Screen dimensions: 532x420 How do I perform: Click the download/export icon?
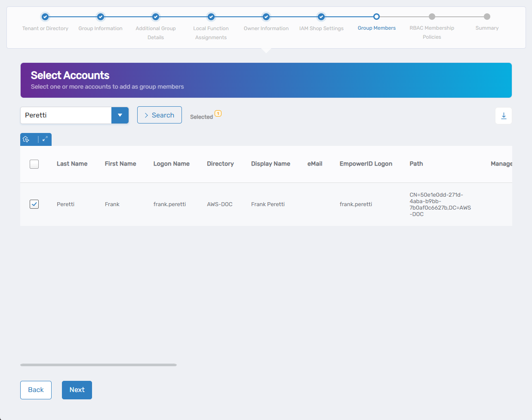504,116
